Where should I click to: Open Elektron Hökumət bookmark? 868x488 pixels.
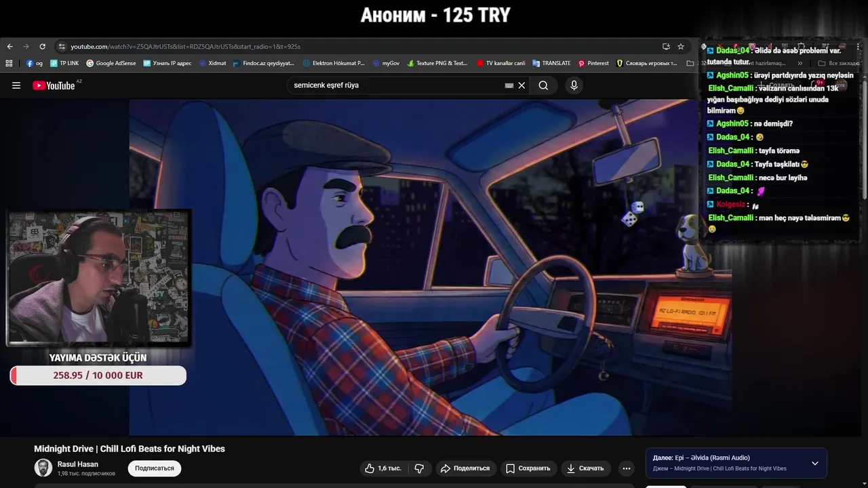[334, 63]
